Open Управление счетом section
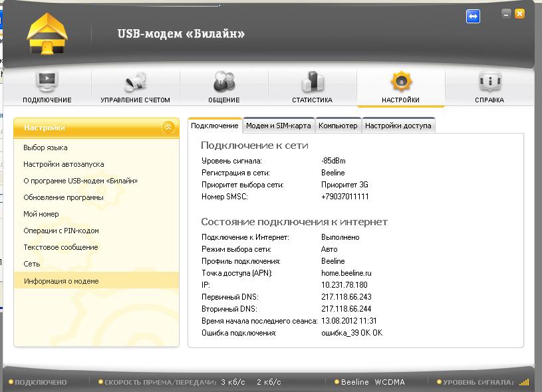The width and height of the screenshot is (542, 392). [135, 86]
